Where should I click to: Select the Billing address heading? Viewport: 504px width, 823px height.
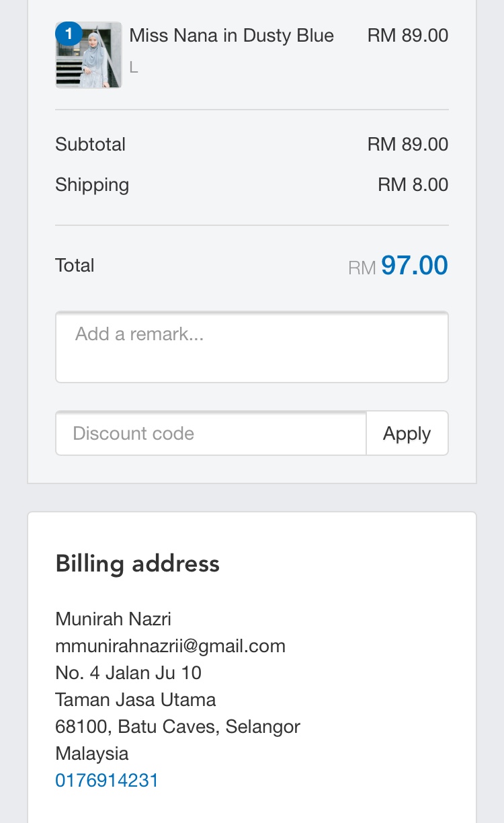(138, 563)
